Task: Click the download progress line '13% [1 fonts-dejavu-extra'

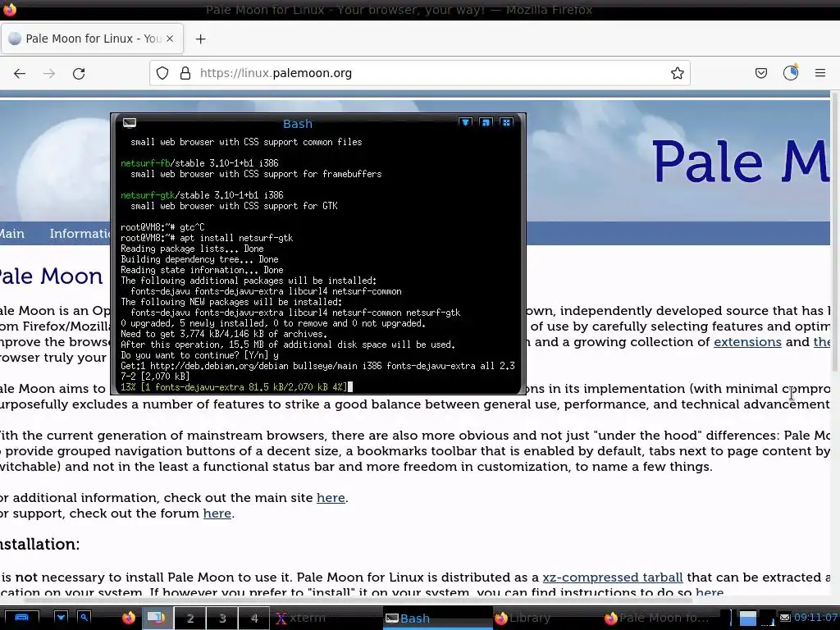Action: (234, 387)
